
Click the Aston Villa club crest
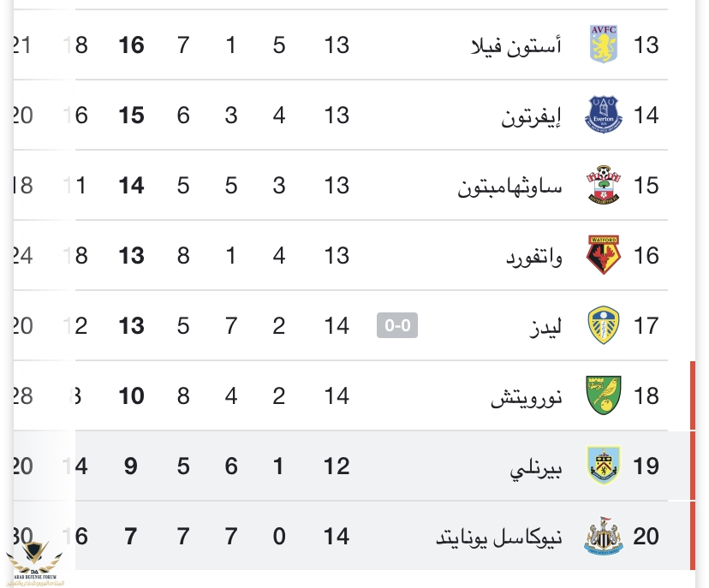click(x=604, y=44)
